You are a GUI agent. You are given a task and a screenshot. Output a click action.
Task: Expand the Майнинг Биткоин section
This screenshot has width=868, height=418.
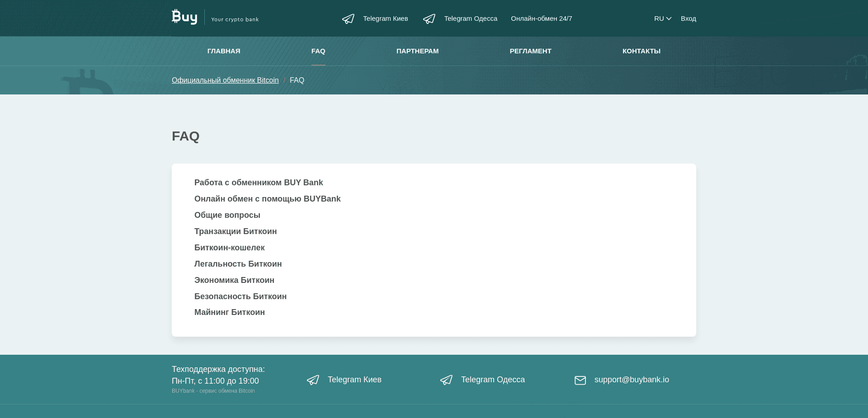click(x=230, y=312)
